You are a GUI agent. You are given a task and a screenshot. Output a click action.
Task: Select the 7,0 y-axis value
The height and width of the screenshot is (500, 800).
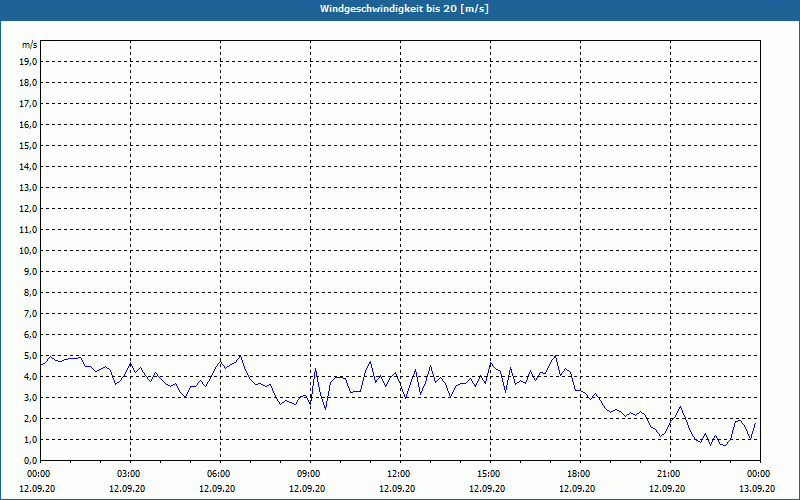[31, 313]
